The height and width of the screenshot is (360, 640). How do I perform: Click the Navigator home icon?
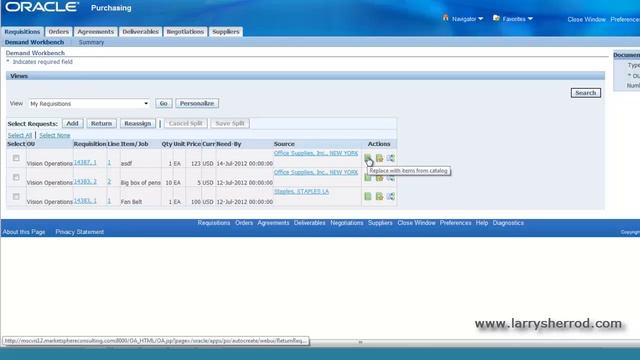click(x=445, y=18)
